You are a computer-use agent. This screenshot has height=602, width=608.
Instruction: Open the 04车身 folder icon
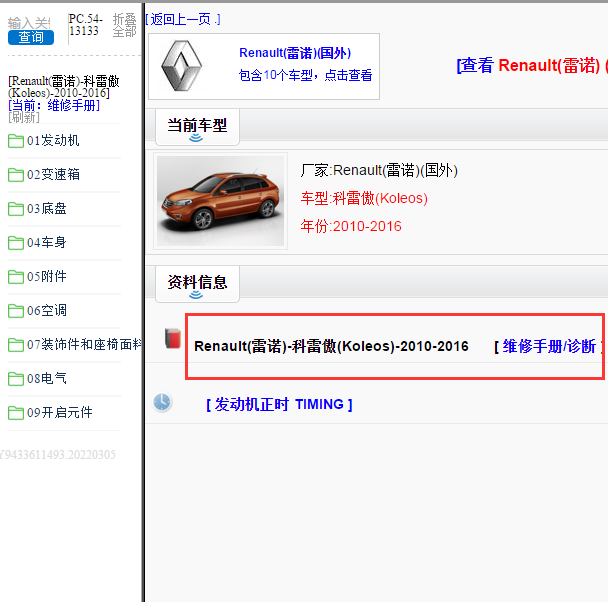pos(16,243)
